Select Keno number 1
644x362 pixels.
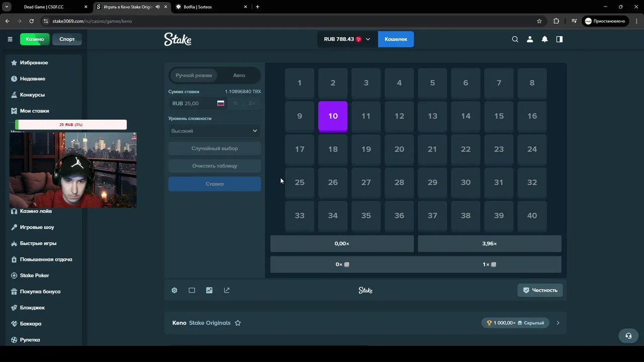click(299, 83)
